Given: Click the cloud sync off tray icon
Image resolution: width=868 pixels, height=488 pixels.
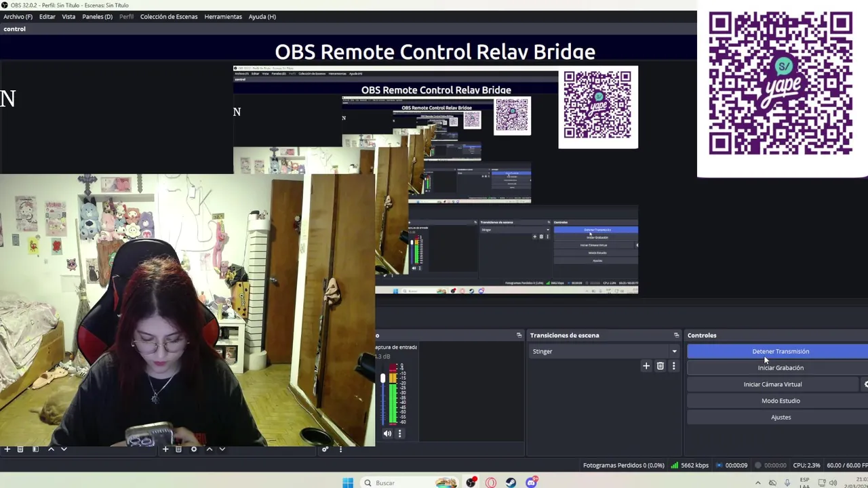Looking at the screenshot, I should [x=772, y=483].
